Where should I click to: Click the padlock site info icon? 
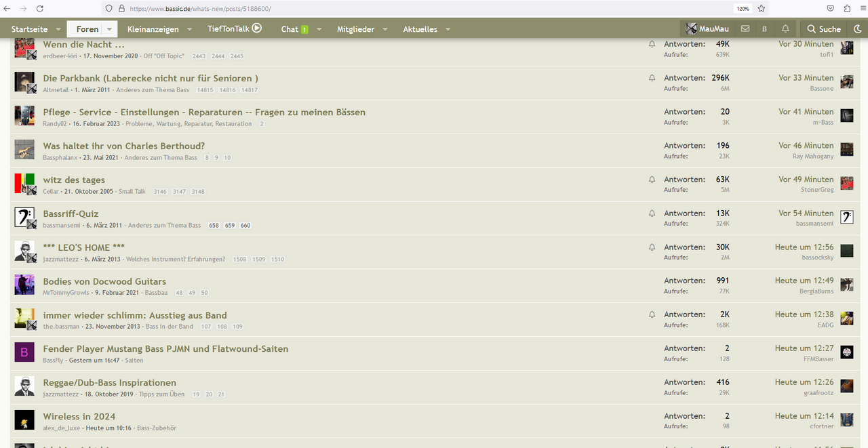121,8
